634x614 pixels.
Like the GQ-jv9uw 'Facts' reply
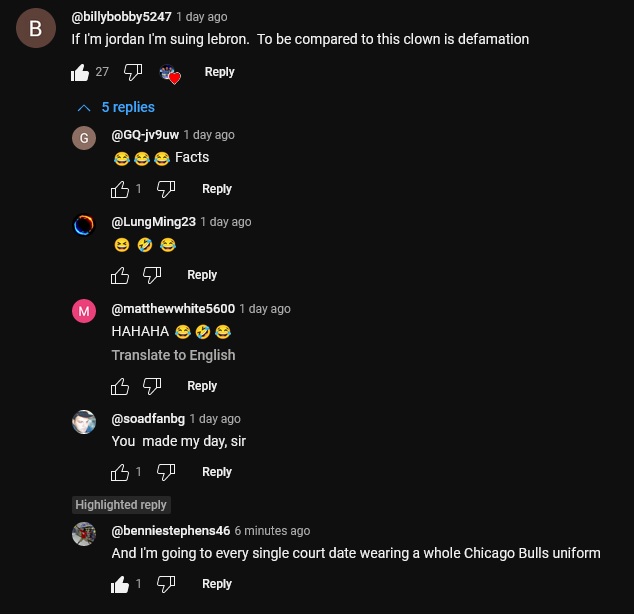(x=120, y=189)
